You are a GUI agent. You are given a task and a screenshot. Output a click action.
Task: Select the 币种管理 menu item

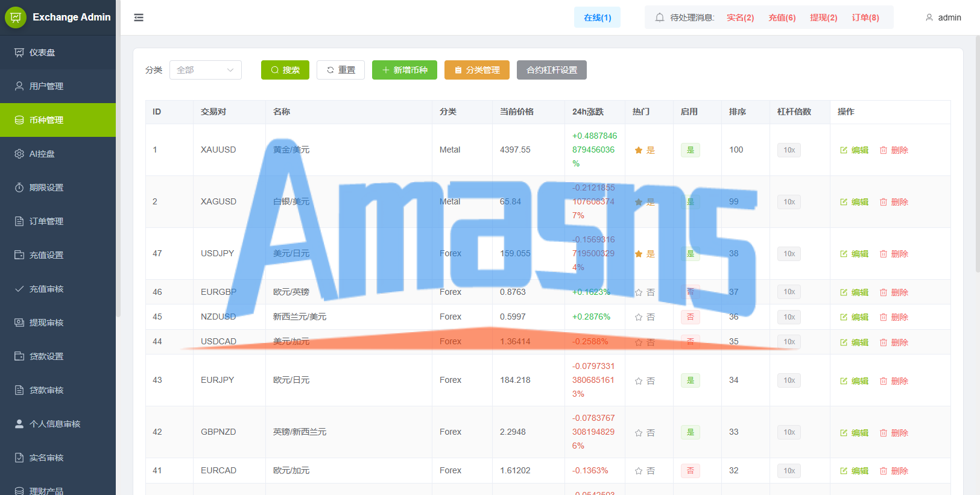pos(58,120)
